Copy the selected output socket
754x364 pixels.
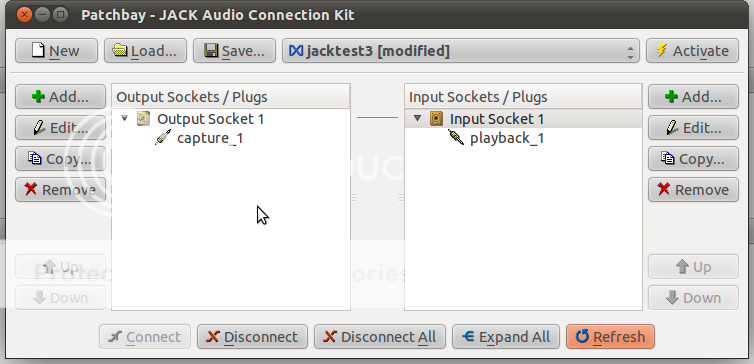tap(61, 159)
